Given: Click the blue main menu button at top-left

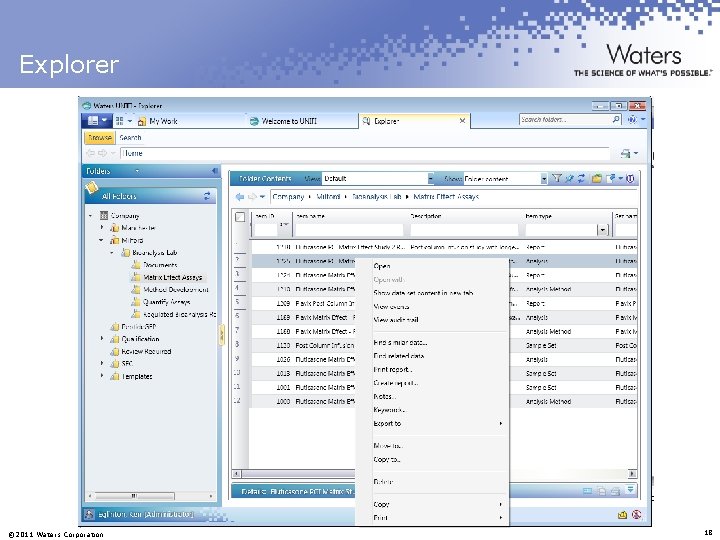Looking at the screenshot, I should click(x=96, y=121).
